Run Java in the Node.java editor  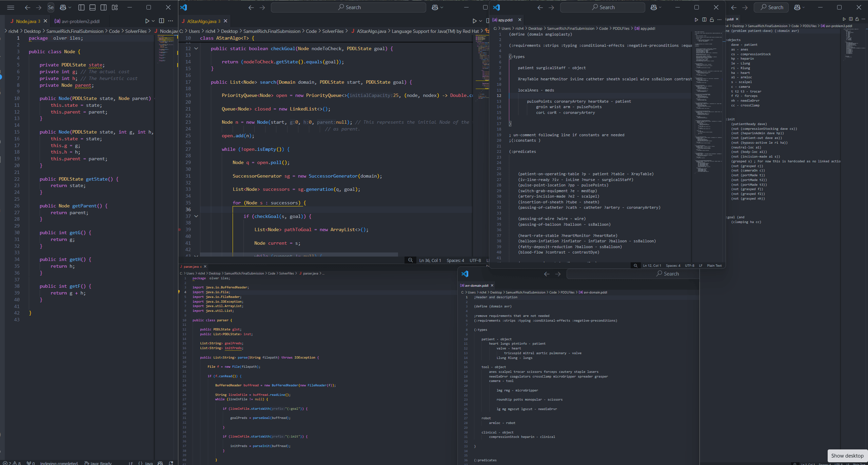point(147,21)
